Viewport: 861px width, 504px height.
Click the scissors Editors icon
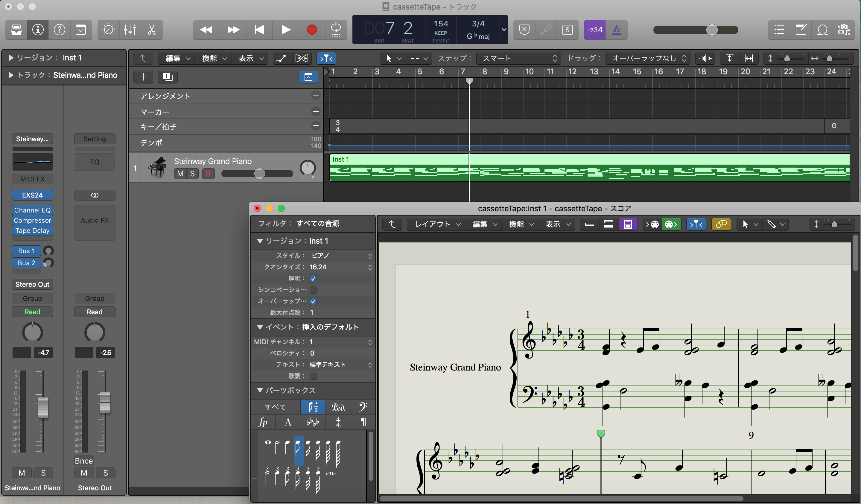coord(152,30)
